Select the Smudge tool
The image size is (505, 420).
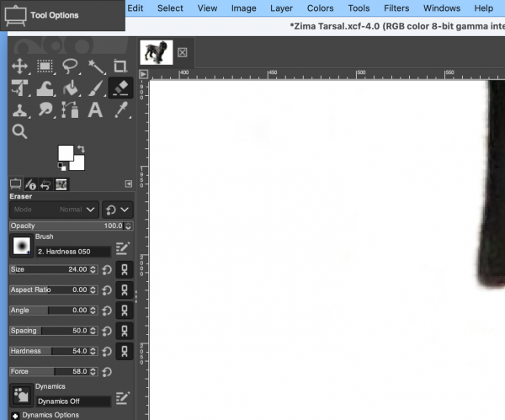[x=45, y=110]
